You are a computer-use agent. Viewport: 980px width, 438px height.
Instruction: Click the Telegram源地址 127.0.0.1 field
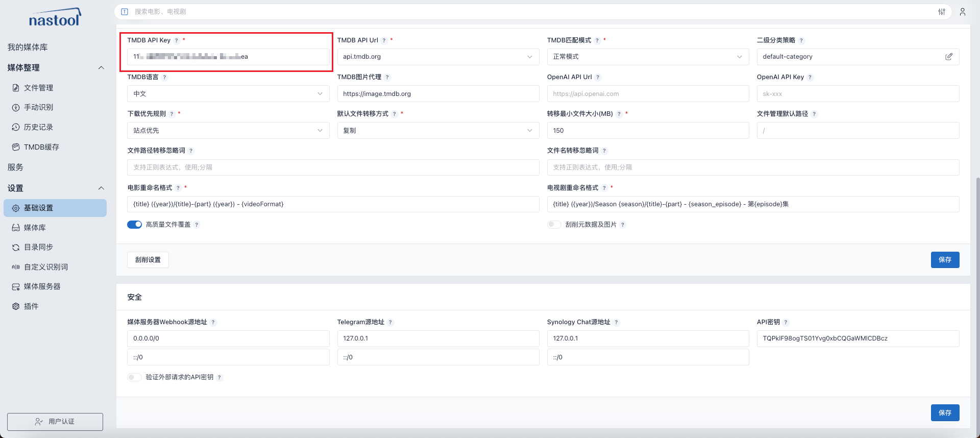click(x=438, y=338)
